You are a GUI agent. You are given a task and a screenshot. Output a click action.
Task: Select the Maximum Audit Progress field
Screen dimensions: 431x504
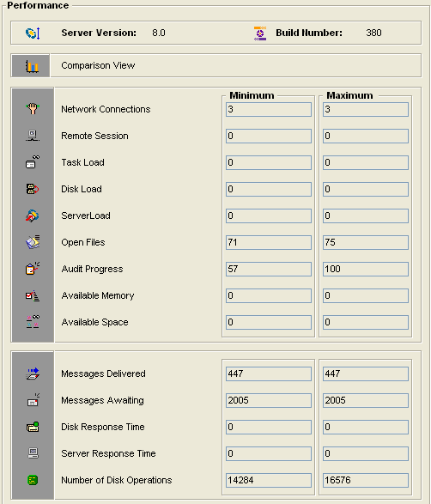coord(366,269)
